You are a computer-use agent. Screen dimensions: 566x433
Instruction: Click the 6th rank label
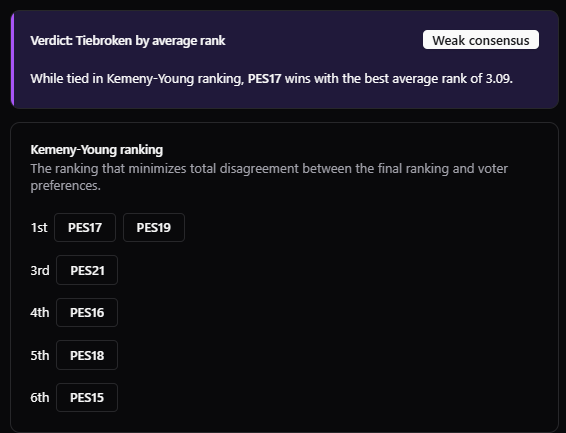coord(40,398)
